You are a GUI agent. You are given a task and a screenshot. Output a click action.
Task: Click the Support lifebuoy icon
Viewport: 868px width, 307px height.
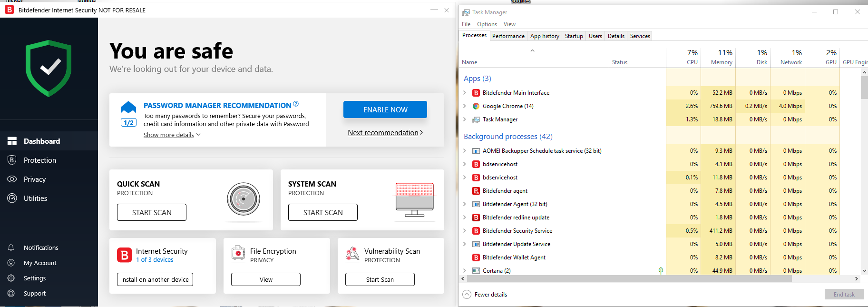coord(11,294)
